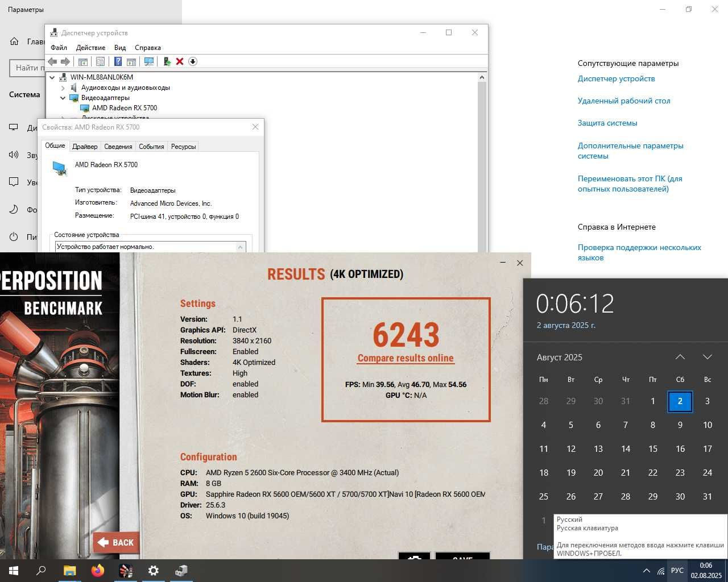Click the green Update driver toolbar icon
The height and width of the screenshot is (582, 728).
click(x=167, y=61)
